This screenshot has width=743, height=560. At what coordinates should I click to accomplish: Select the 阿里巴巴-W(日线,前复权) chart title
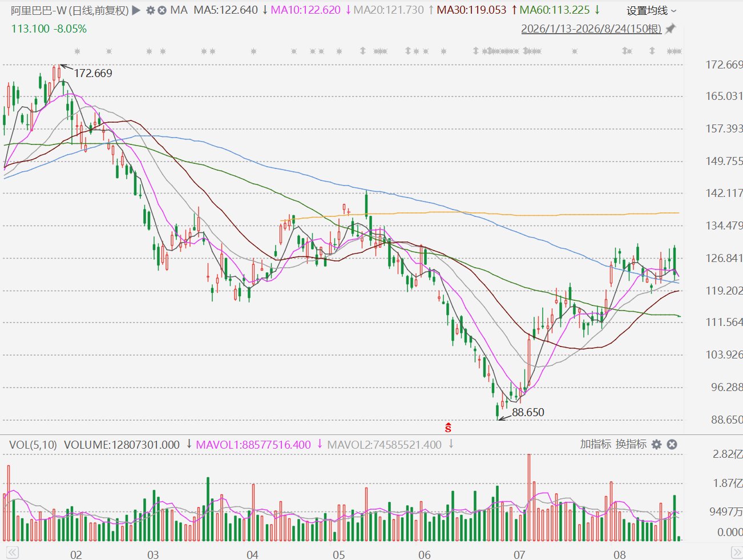pos(70,10)
